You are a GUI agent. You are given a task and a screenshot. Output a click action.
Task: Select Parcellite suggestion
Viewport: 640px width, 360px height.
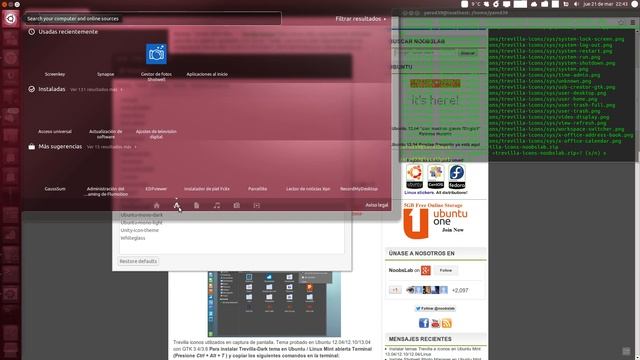coord(258,189)
